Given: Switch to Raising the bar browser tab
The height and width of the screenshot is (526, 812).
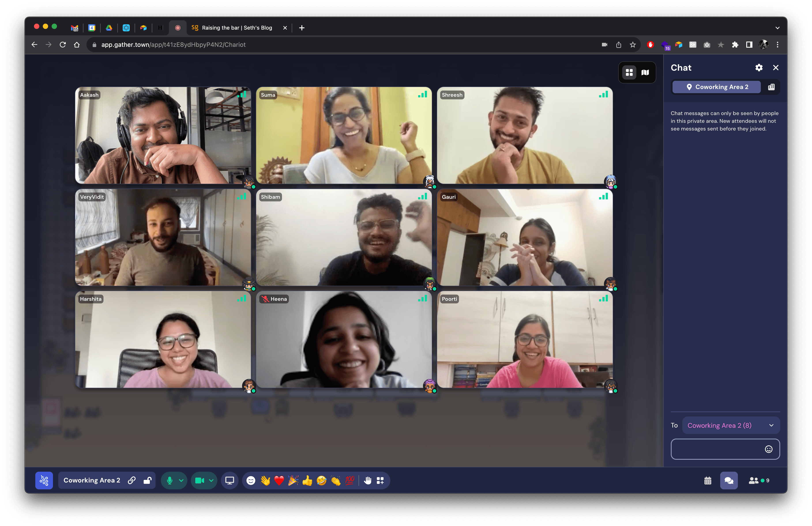Looking at the screenshot, I should (x=237, y=28).
